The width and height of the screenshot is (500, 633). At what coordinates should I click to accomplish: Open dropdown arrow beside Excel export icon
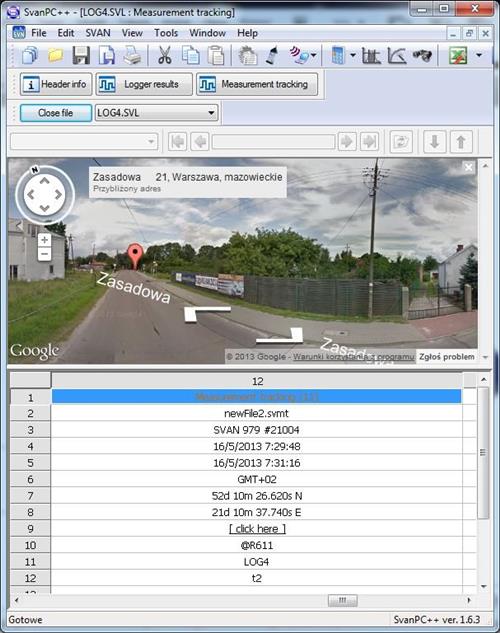[479, 55]
